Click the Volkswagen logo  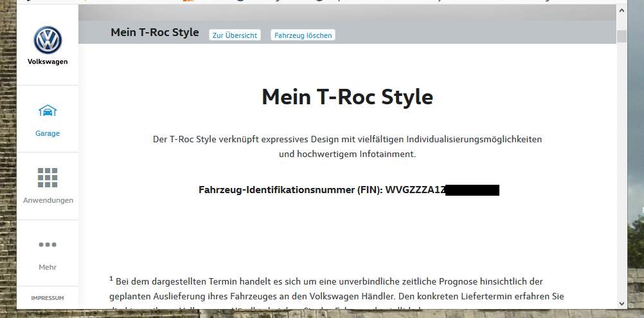click(x=48, y=40)
